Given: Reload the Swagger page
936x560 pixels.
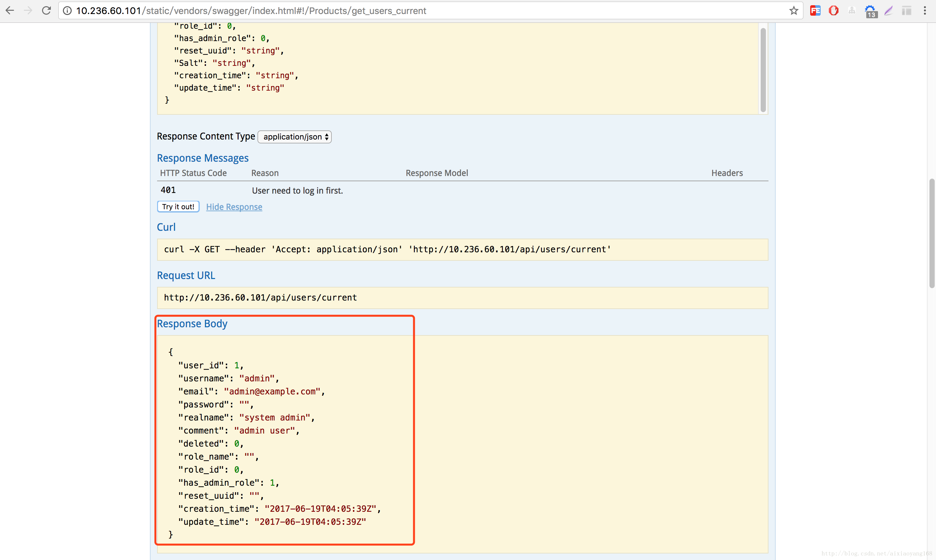Looking at the screenshot, I should (x=46, y=10).
